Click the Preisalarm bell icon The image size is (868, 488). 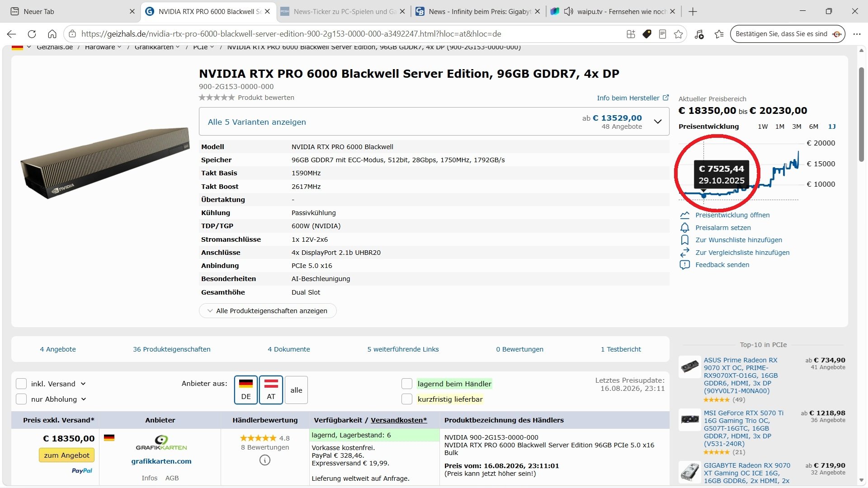tap(685, 228)
